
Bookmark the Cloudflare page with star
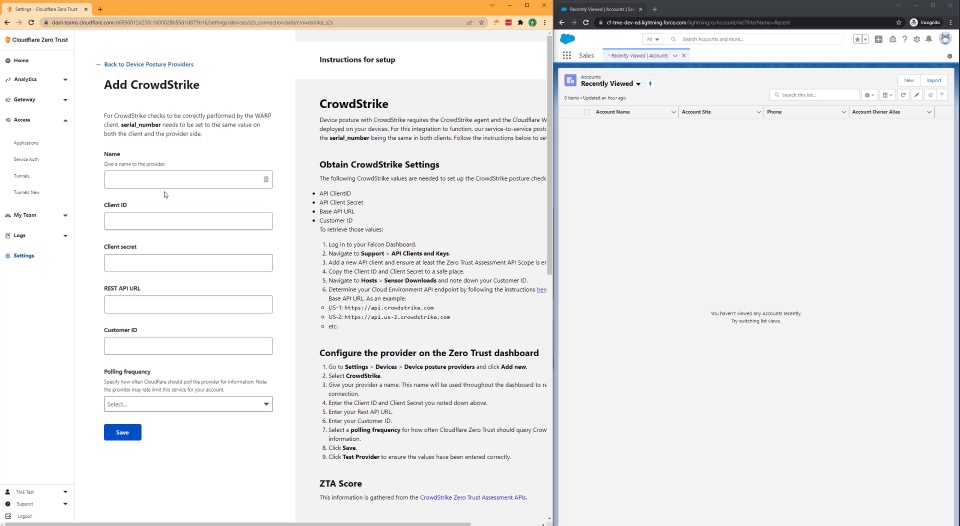pos(481,23)
